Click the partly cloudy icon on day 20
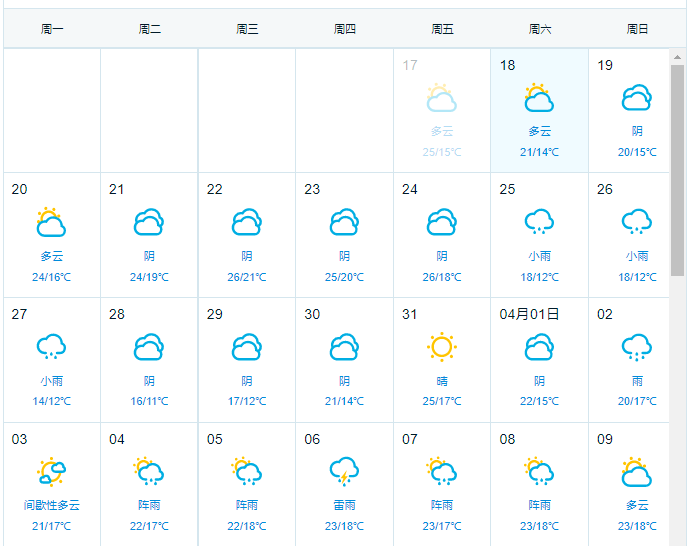Viewport: 687px width, 546px height. 52,222
